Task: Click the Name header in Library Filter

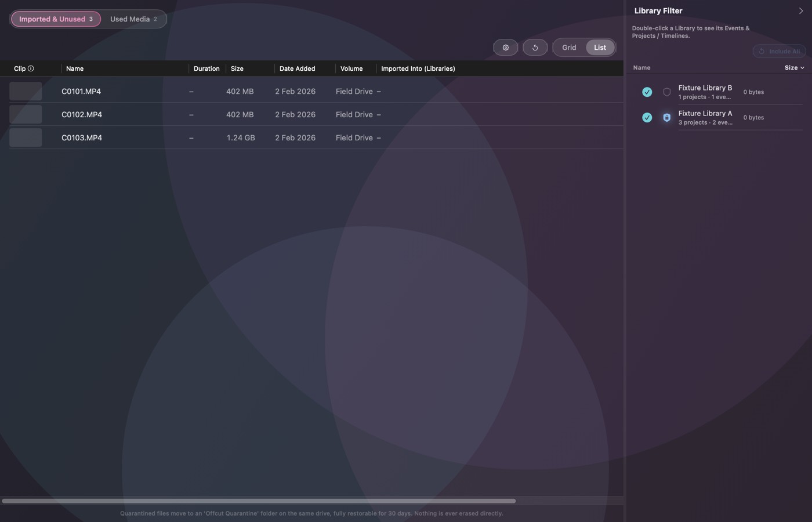Action: 641,68
